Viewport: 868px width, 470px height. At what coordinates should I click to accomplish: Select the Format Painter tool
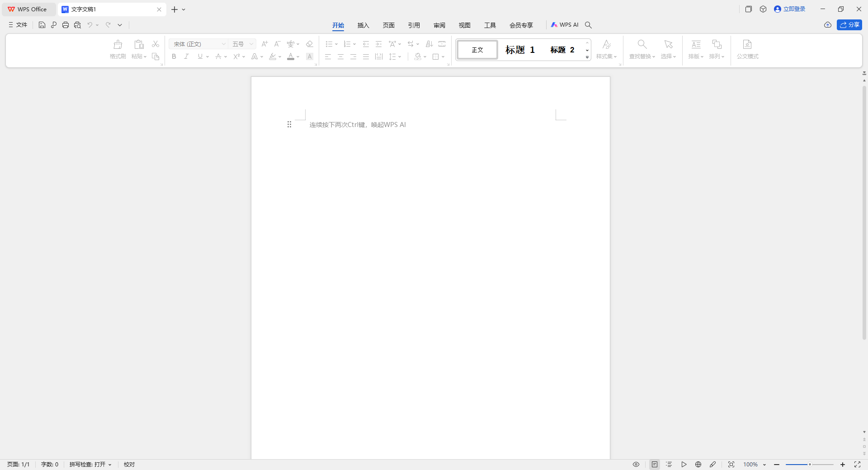coord(118,50)
